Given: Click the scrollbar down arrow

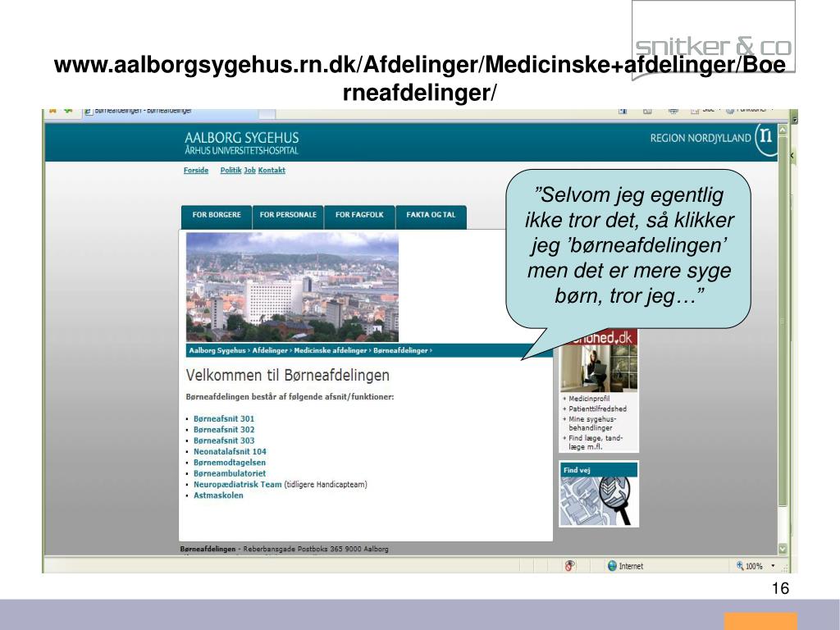Looking at the screenshot, I should click(x=782, y=549).
